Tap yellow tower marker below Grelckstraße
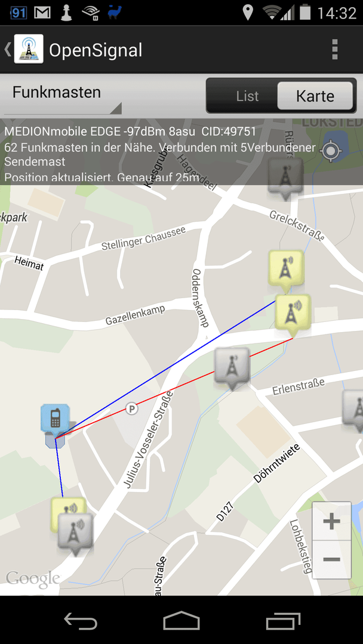This screenshot has width=363, height=644. pyautogui.click(x=286, y=270)
